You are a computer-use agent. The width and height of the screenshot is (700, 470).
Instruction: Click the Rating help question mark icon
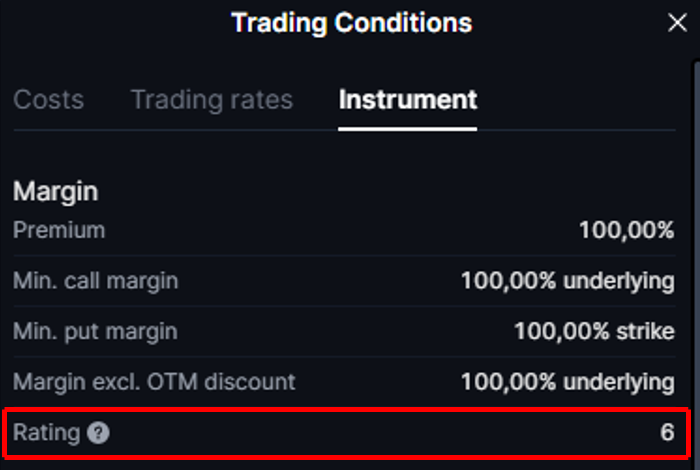click(x=97, y=433)
